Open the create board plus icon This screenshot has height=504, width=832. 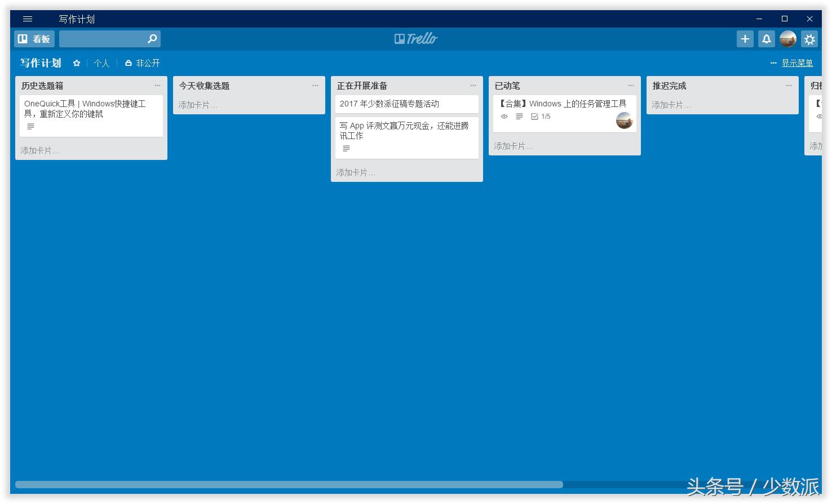coord(745,39)
